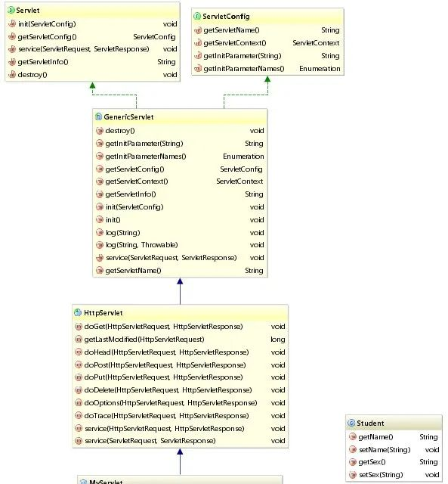Click icon beside getLastModified method
Screen dimensions: 448x484
79,340
